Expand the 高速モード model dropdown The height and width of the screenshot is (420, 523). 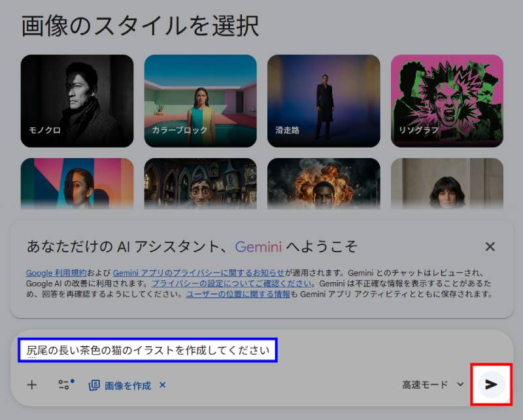coord(433,385)
